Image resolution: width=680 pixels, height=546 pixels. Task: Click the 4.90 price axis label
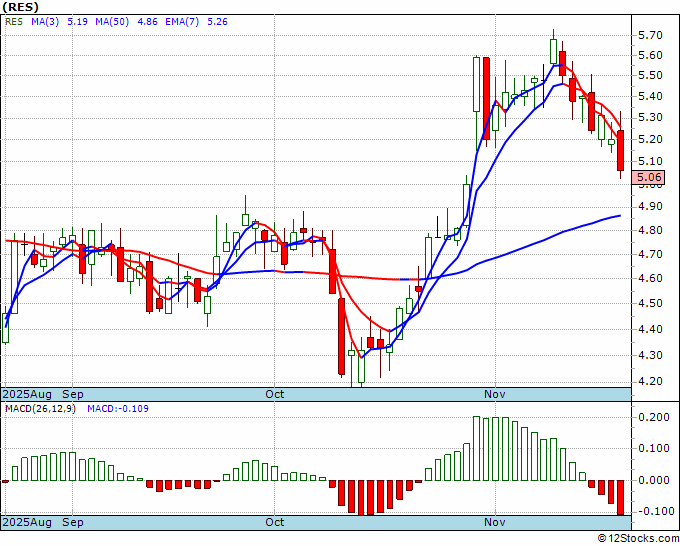[651, 207]
